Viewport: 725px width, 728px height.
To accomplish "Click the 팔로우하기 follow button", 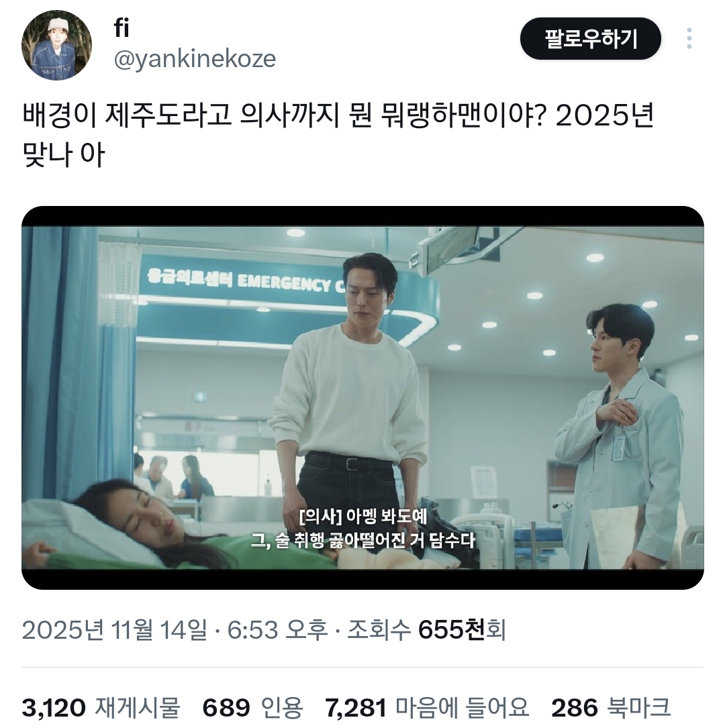I will (x=590, y=39).
